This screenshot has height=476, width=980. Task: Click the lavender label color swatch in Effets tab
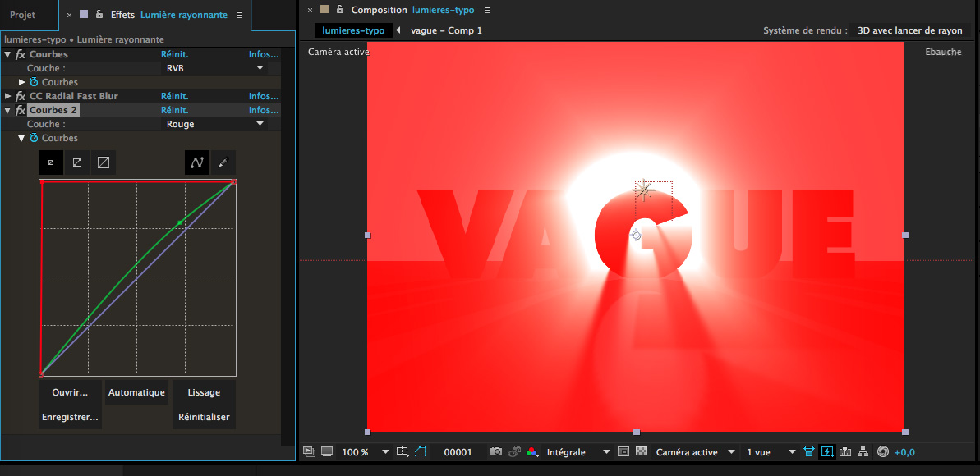[84, 15]
